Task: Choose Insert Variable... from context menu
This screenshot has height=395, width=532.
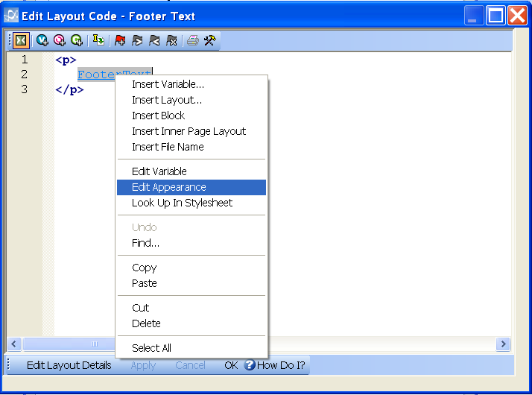Action: coord(168,84)
